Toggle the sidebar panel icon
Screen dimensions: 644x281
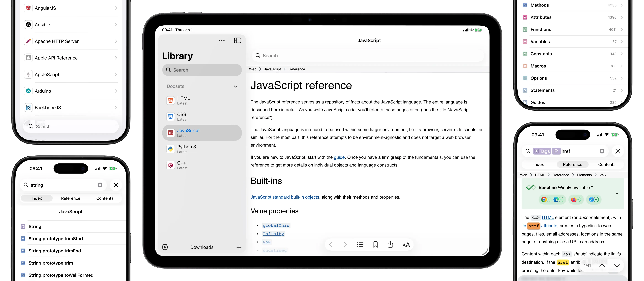tap(237, 40)
